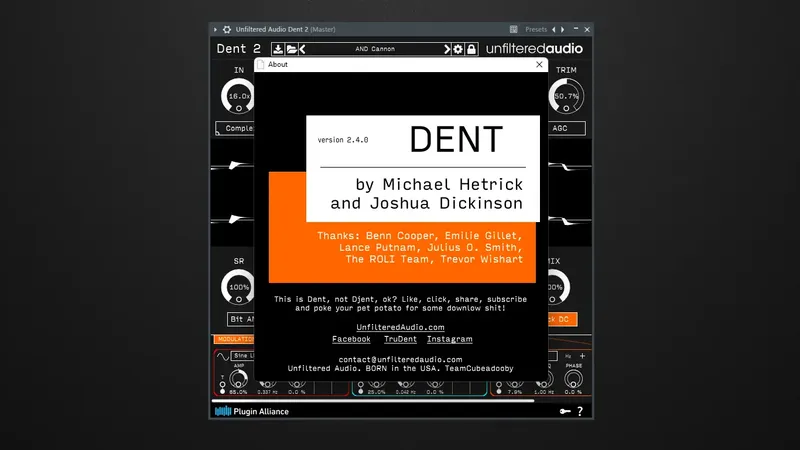Image resolution: width=800 pixels, height=450 pixels.
Task: Click the 7.9% modulator amount value
Action: [x=515, y=392]
